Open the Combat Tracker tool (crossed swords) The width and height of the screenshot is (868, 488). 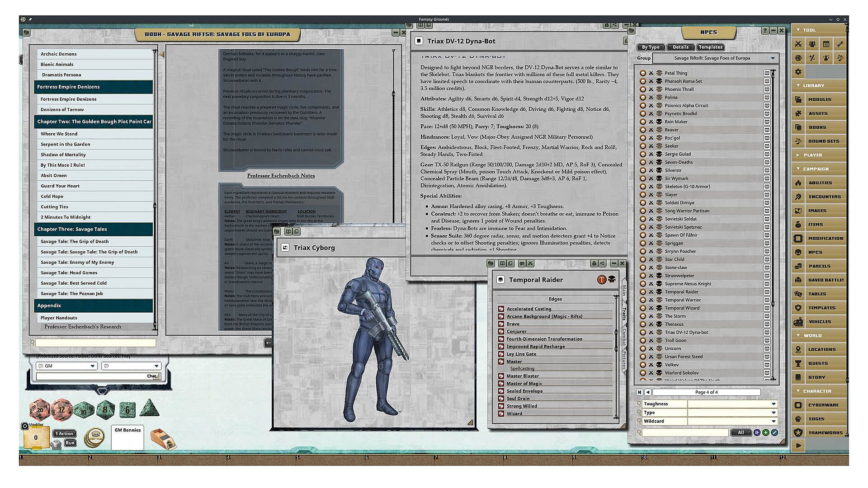coord(798,44)
